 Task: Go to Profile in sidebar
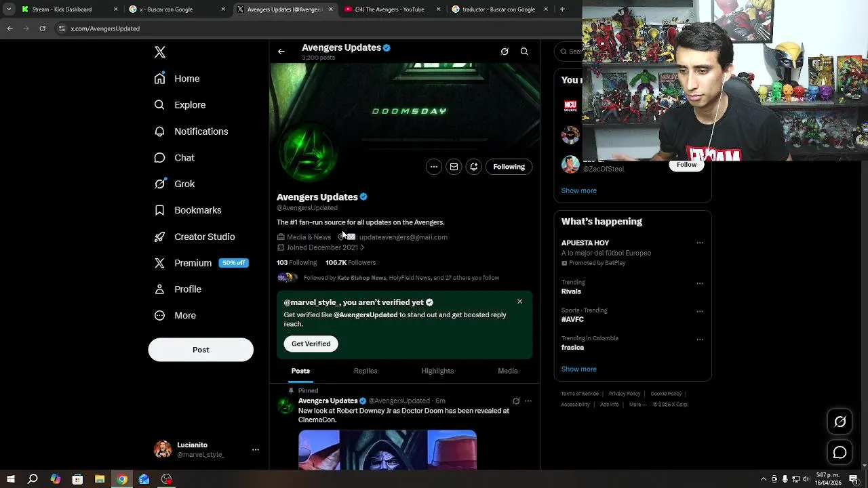click(x=178, y=289)
